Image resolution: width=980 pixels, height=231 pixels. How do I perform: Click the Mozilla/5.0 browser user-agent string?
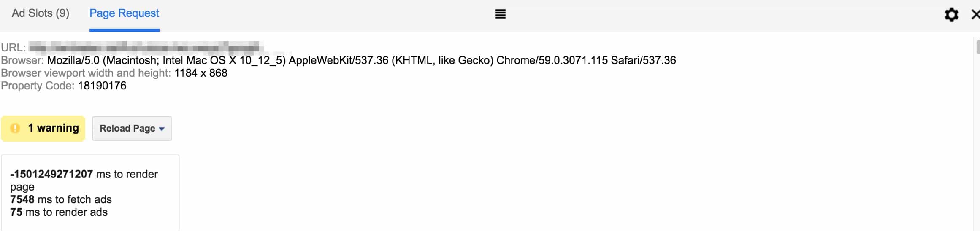pyautogui.click(x=361, y=61)
